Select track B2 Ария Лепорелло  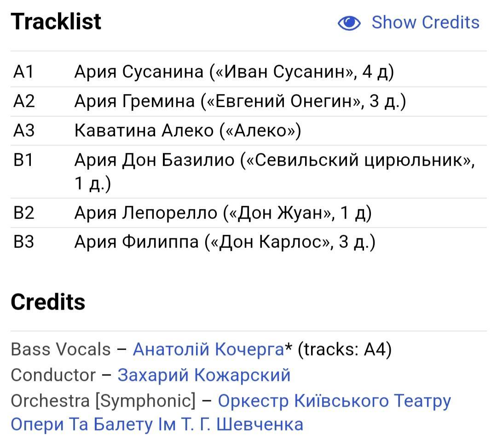(248, 213)
